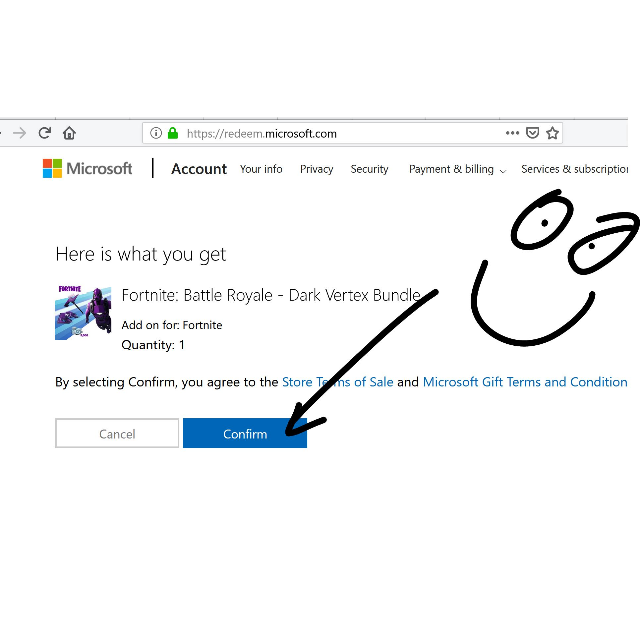Select the Security menu item
Screen dimensions: 640x640
pyautogui.click(x=369, y=170)
